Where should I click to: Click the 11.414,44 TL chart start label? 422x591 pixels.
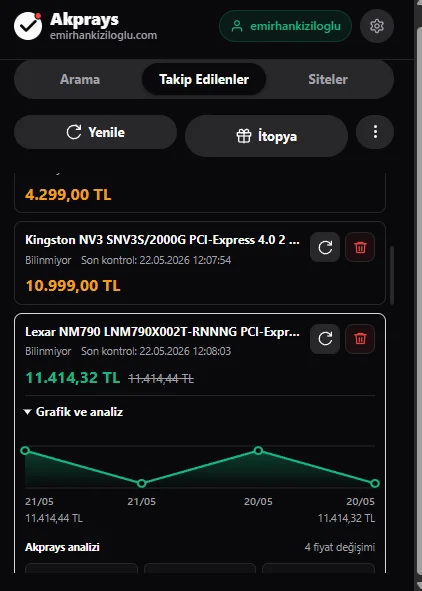pos(54,518)
